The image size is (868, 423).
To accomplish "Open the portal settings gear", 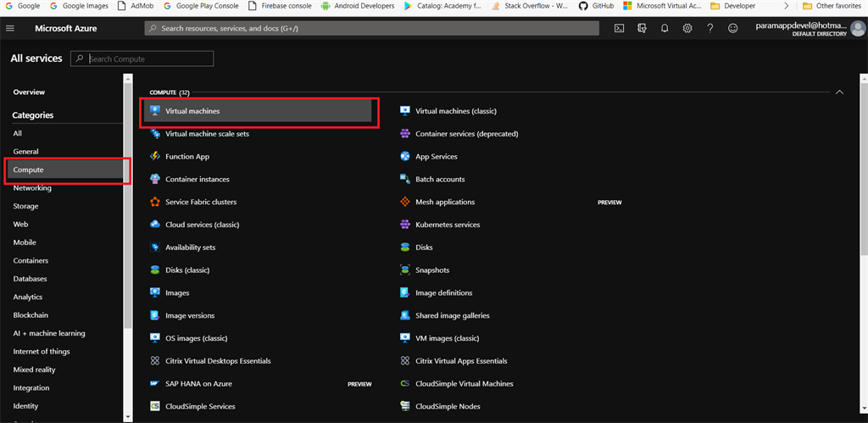I will click(687, 28).
